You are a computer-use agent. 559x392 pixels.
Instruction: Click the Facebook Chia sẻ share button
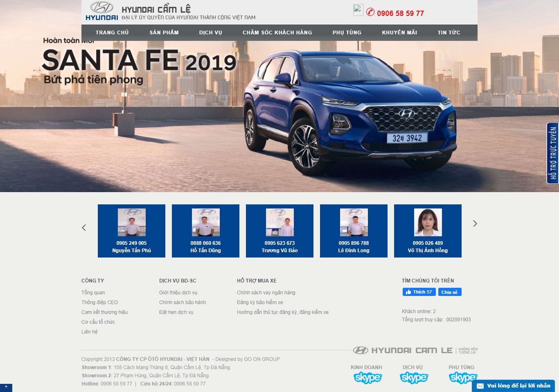tap(450, 292)
